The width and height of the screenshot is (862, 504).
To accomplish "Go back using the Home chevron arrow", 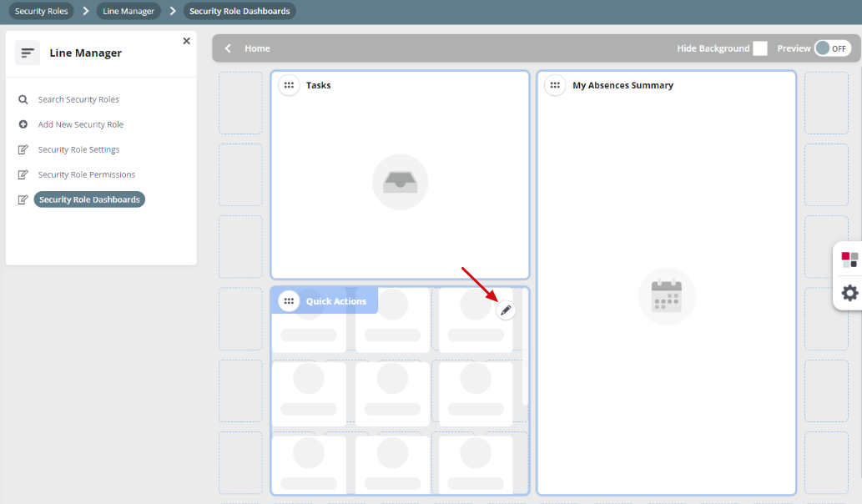I will pos(229,48).
